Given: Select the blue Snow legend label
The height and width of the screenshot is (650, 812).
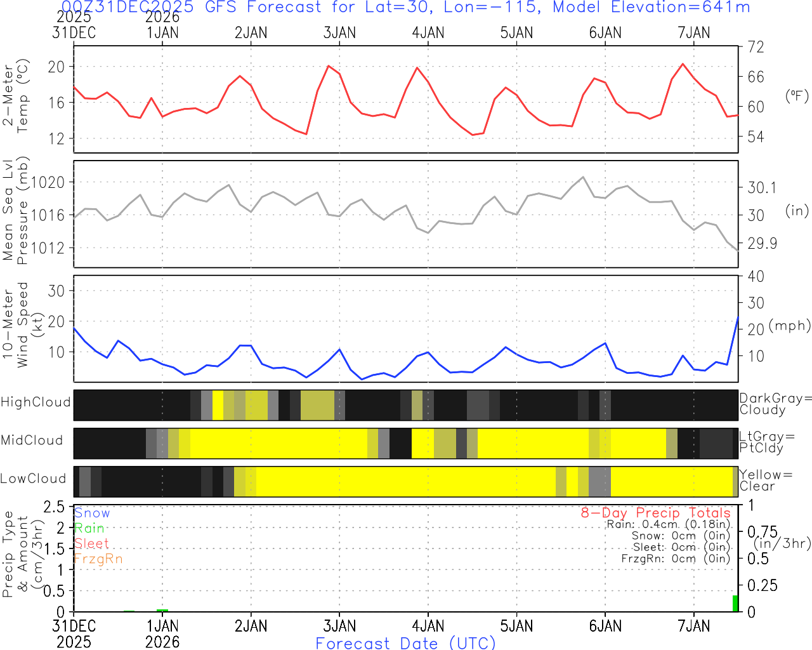Looking at the screenshot, I should pyautogui.click(x=92, y=513).
